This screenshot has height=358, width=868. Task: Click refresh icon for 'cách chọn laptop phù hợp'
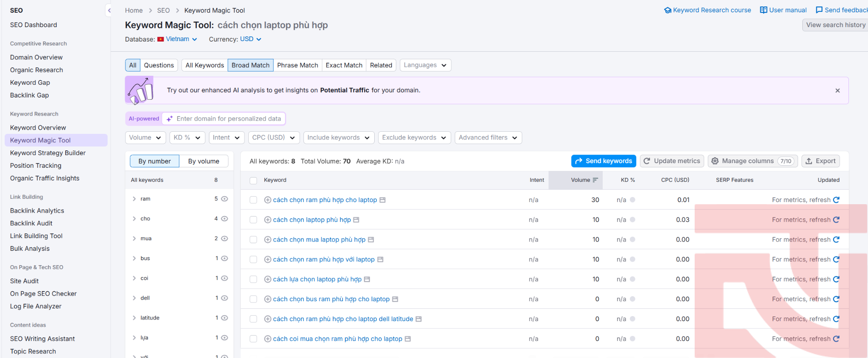click(836, 220)
